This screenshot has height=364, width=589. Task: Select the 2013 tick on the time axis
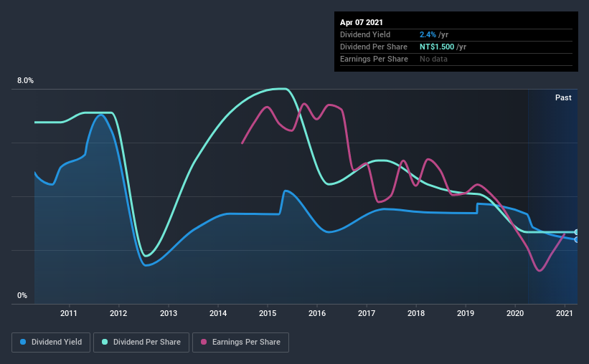169,313
